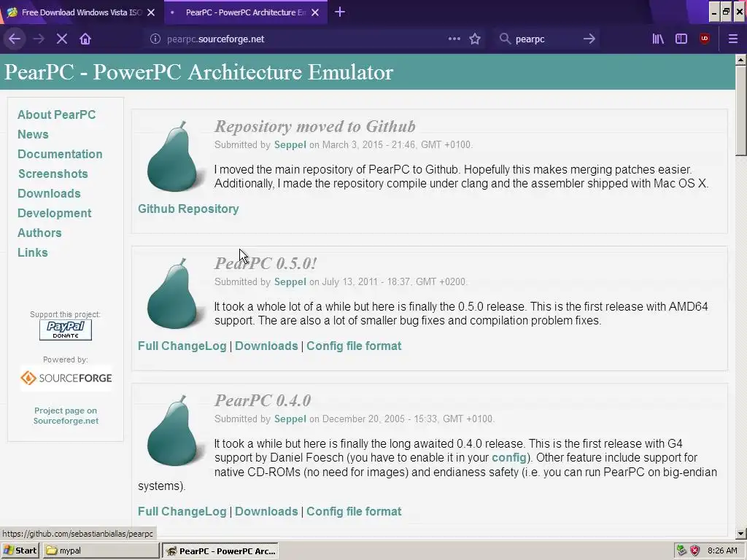Click Seppel author link in 0.4.0 post

290,419
